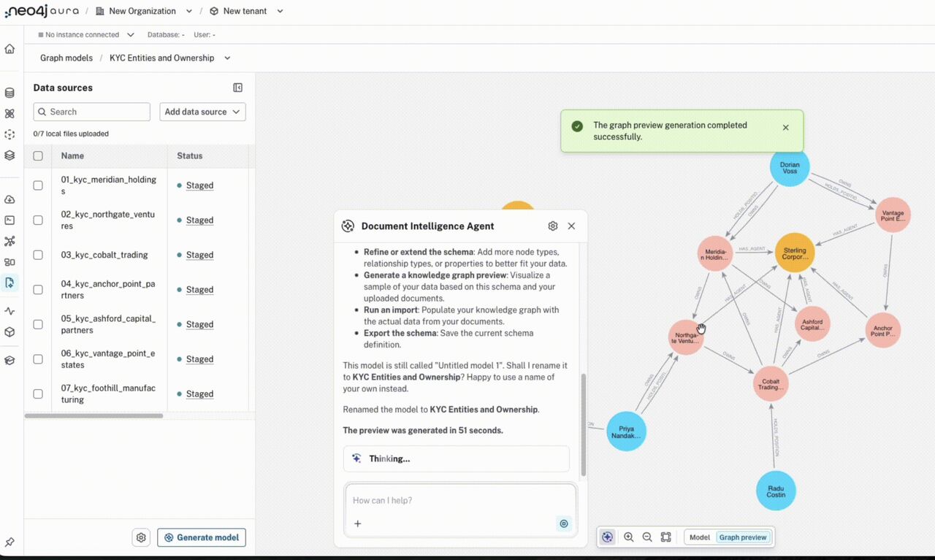This screenshot has height=560, width=935.
Task: Open the pin icon at sidebar bottom
Action: [9, 542]
